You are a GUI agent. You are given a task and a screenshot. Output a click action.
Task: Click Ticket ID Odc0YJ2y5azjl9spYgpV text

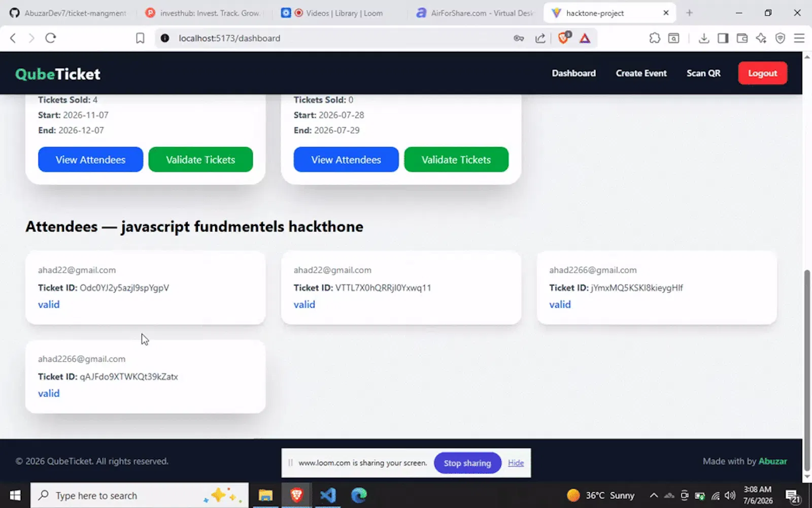click(x=104, y=288)
